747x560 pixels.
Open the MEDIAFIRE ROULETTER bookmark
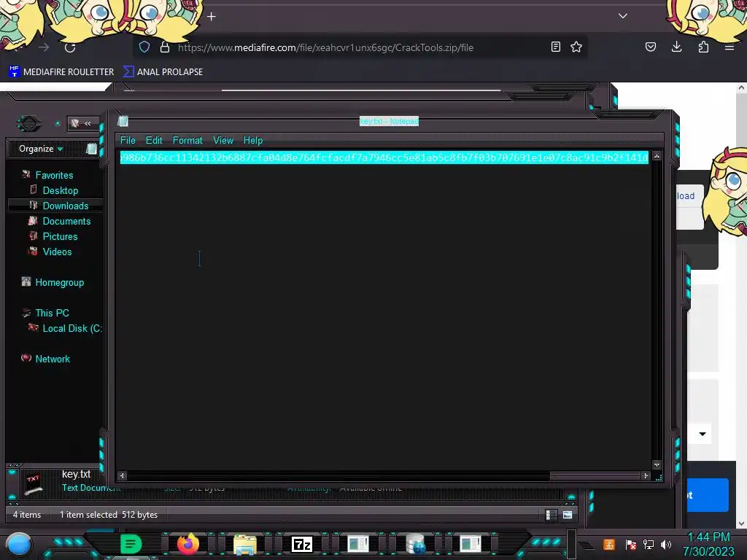click(61, 72)
